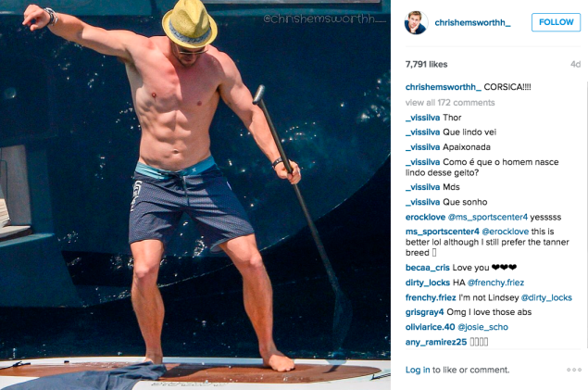Click the @erocklove mention in reply
The width and height of the screenshot is (588, 390).
pyautogui.click(x=506, y=232)
